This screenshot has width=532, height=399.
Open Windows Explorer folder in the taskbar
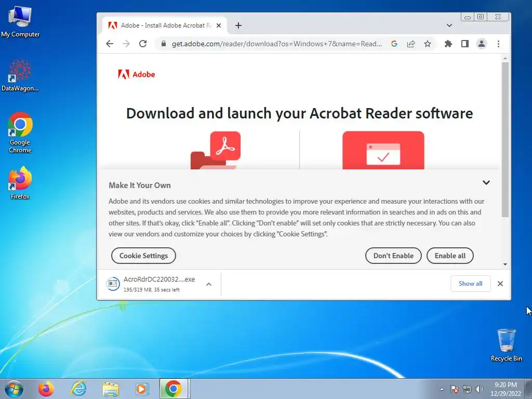pos(111,389)
